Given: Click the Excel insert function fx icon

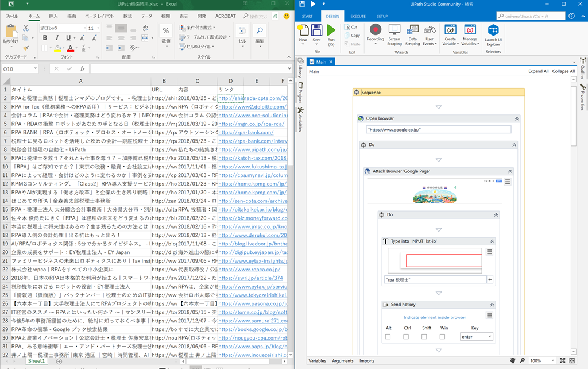Looking at the screenshot, I should click(82, 69).
